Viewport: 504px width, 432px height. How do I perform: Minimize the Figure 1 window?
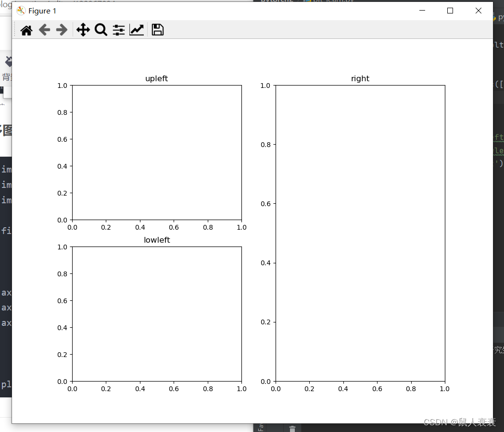[422, 10]
